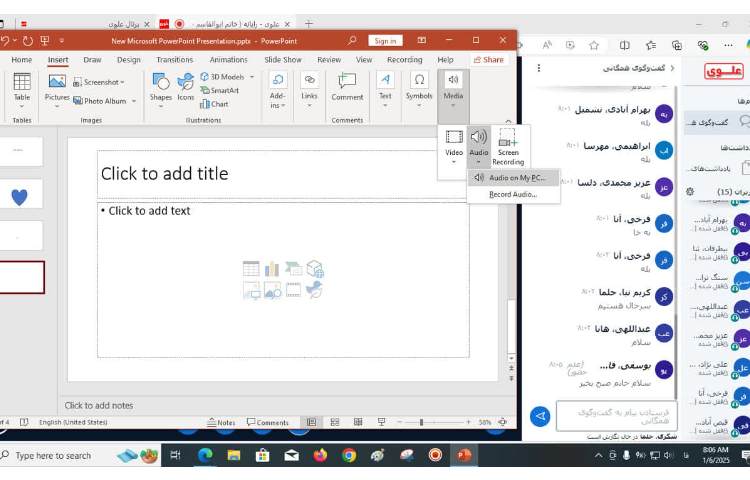Send message in browser chat
The image size is (750, 480).
click(x=540, y=416)
